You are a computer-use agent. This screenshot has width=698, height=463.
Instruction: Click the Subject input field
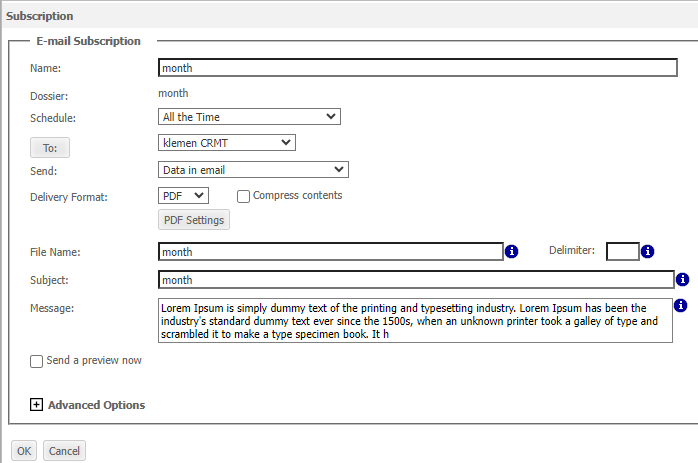click(416, 280)
